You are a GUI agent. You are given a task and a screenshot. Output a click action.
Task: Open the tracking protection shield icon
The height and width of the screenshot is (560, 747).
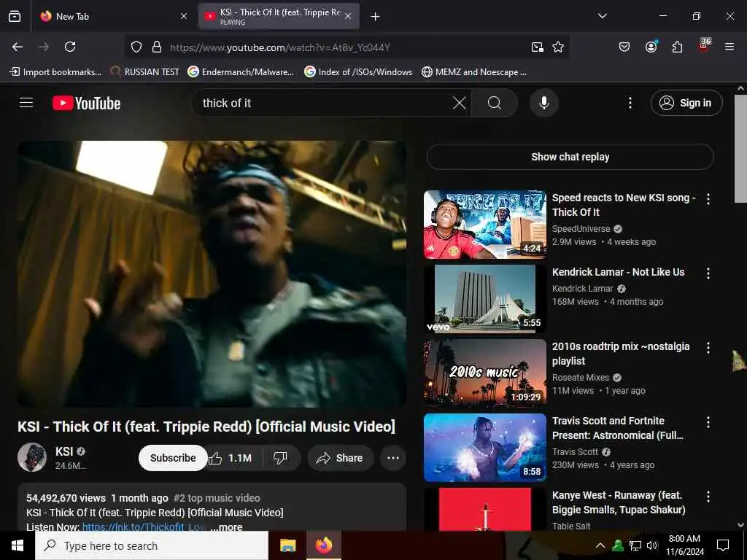click(136, 47)
